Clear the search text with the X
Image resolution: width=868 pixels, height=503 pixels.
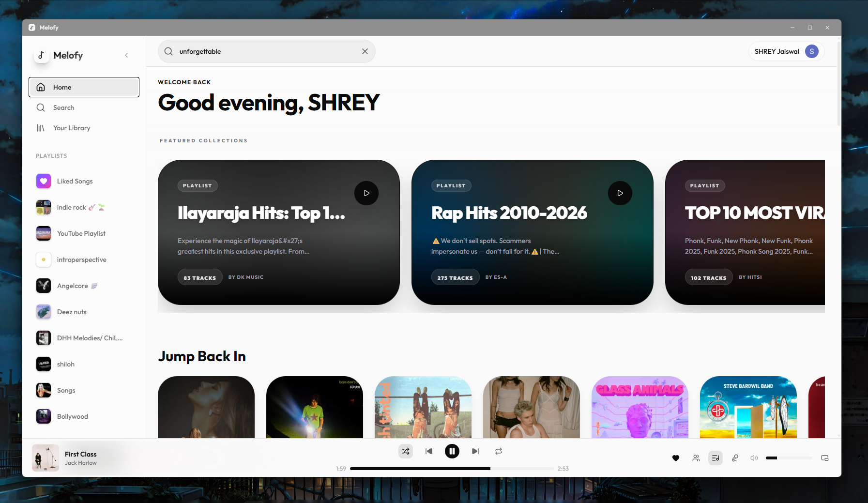point(365,51)
